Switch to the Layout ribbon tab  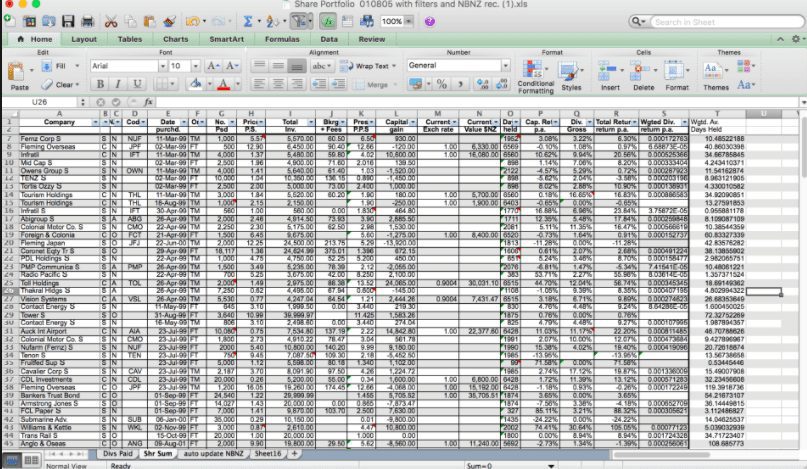click(84, 39)
